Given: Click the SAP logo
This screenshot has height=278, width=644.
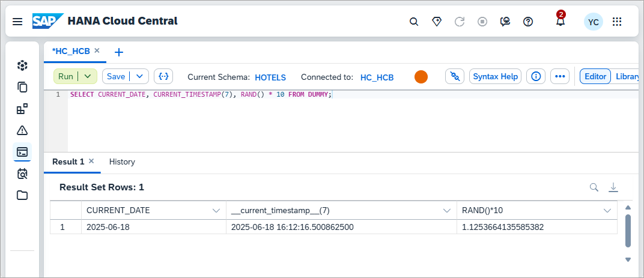Looking at the screenshot, I should tap(48, 21).
